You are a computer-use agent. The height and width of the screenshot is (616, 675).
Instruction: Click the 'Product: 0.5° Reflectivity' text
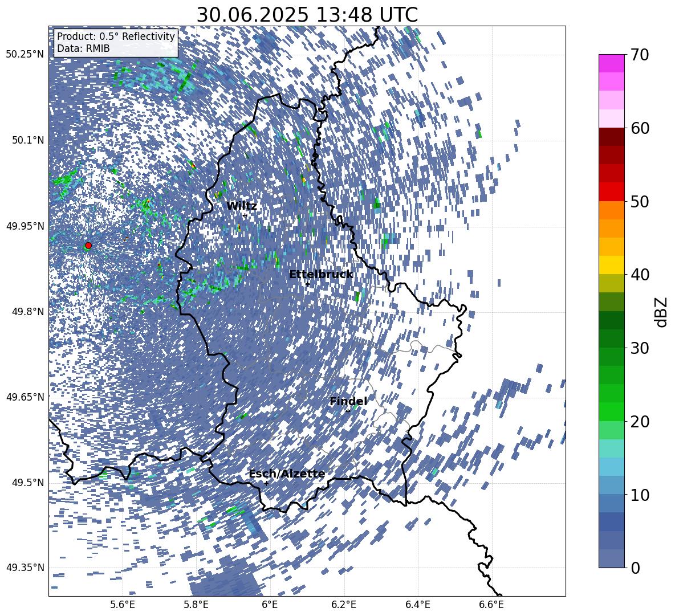116,36
